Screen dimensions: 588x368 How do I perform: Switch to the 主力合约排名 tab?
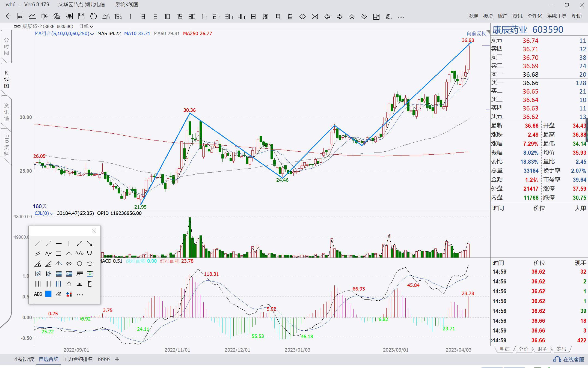pyautogui.click(x=78, y=359)
